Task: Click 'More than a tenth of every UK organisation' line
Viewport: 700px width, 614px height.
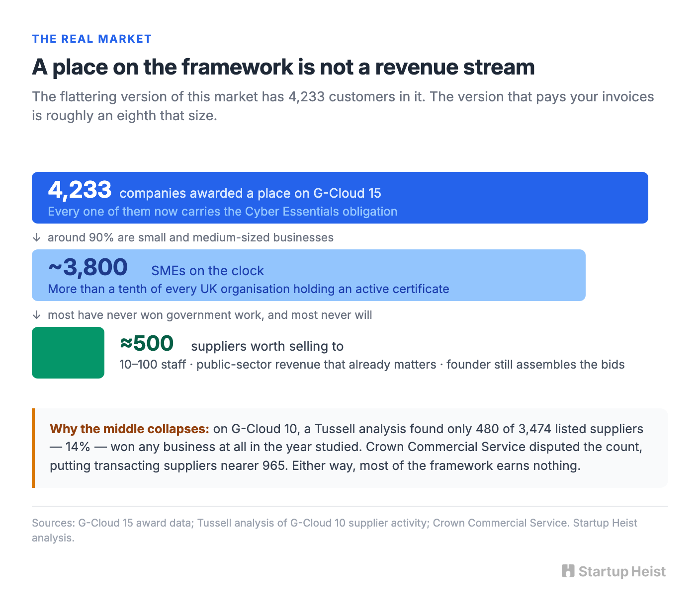Action: (x=249, y=289)
